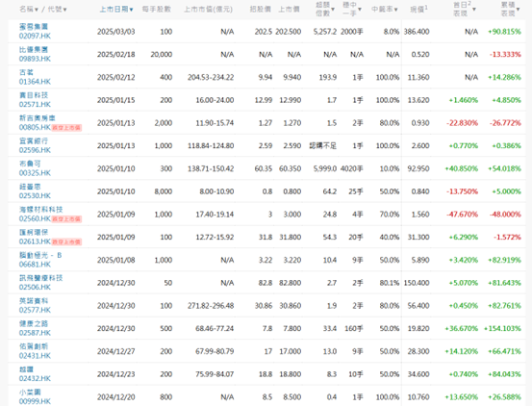
Task: Sort by 穩中一手 column header
Action: [352, 9]
